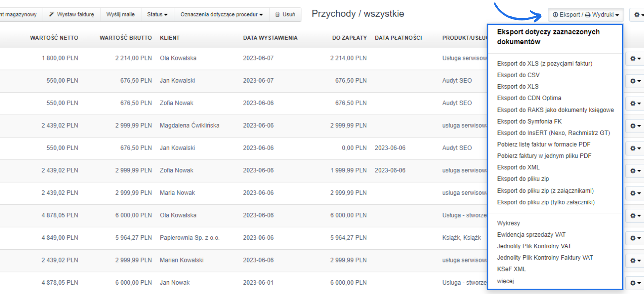644x294 pixels.
Task: Sort by WARTOŚĆ NETTO column header
Action: tap(54, 38)
